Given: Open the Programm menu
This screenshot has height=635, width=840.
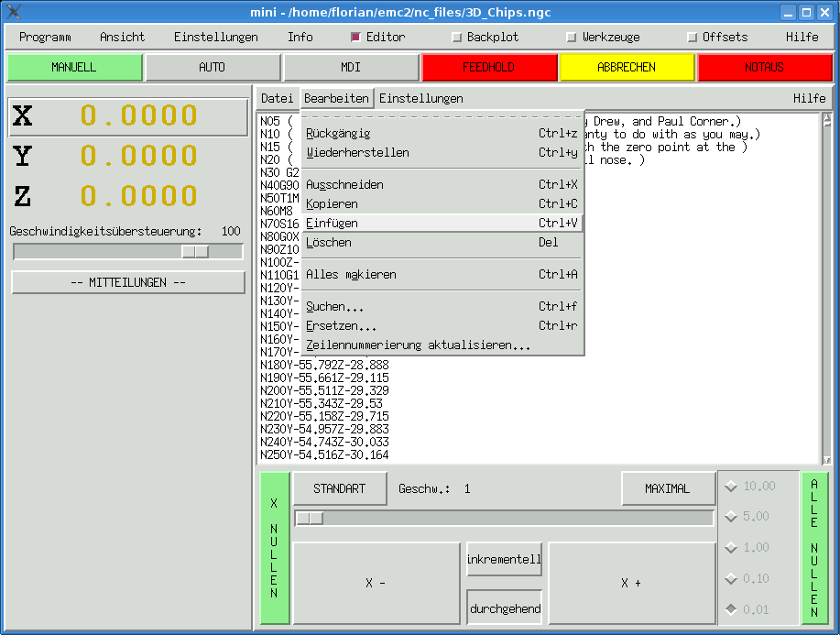Looking at the screenshot, I should click(x=45, y=38).
